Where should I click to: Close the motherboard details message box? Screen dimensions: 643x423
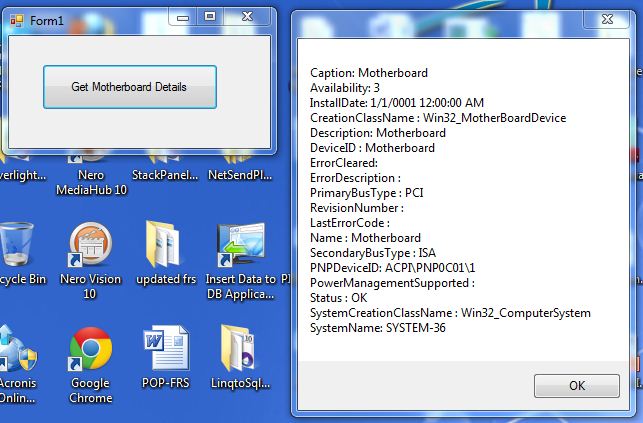[x=607, y=19]
